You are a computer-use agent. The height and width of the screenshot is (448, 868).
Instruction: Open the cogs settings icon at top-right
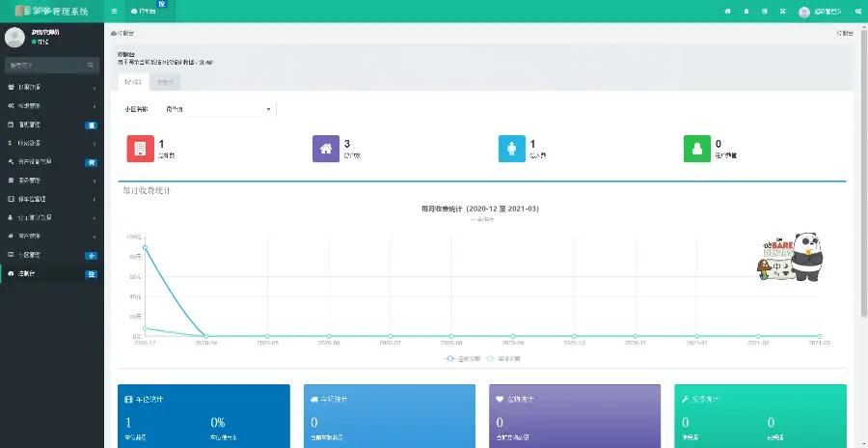tap(857, 12)
